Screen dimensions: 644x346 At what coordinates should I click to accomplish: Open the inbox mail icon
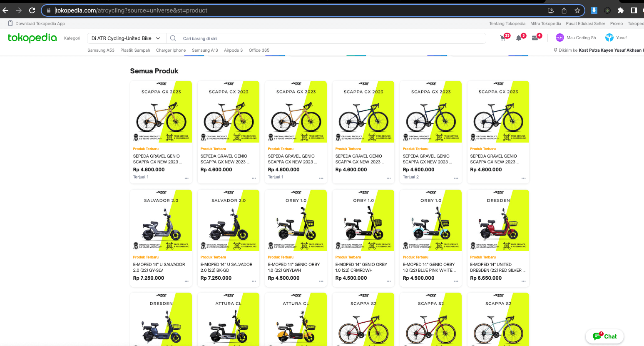point(535,38)
